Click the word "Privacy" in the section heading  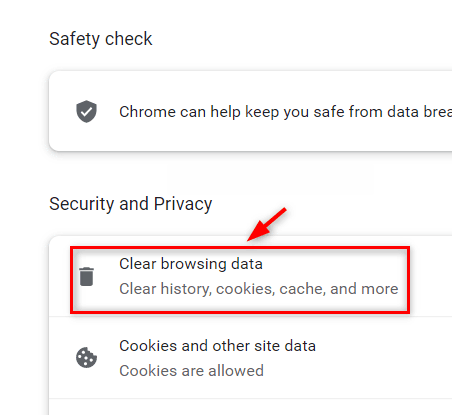[183, 204]
